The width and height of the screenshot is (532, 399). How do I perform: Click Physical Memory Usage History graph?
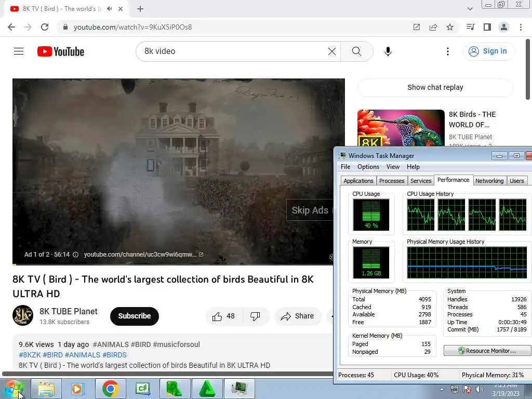(x=467, y=262)
